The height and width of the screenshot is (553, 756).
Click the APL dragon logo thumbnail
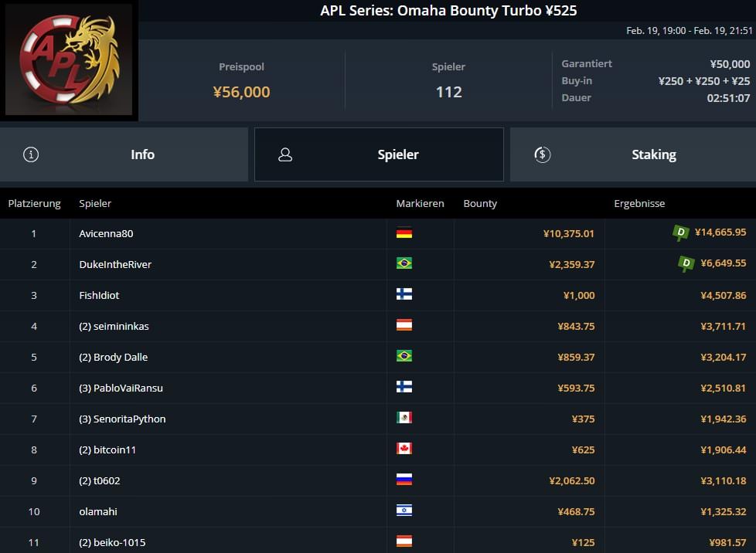pos(69,60)
